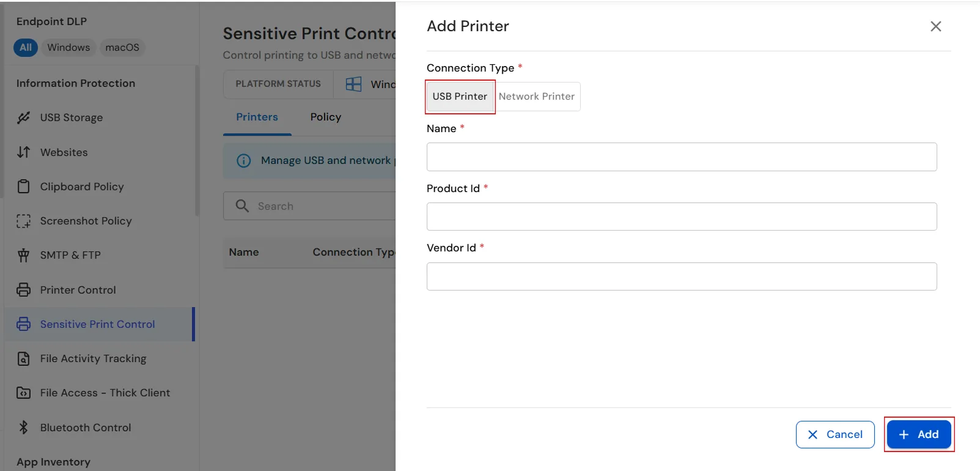
Task: Switch to the Printers tab
Action: [x=257, y=117]
